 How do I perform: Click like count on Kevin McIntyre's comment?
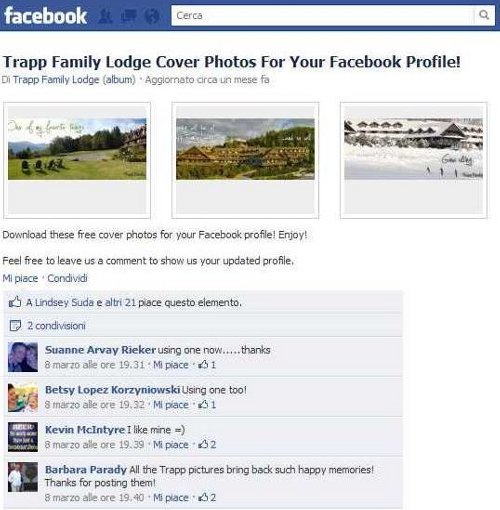208,444
